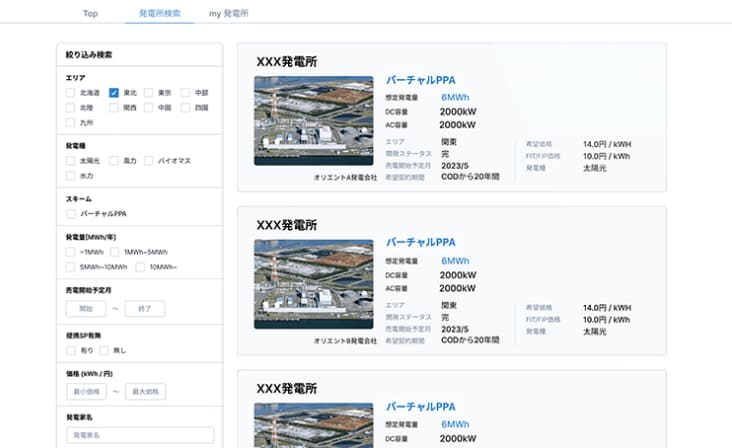This screenshot has width=732, height=448.
Task: Click バーチャルPPA link in the top card
Action: tap(420, 80)
